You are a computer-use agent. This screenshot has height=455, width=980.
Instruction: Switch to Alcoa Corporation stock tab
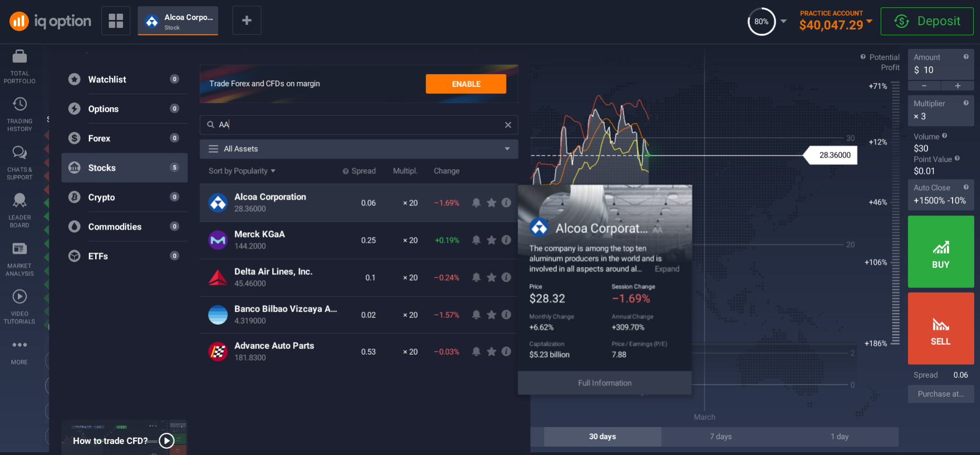(178, 21)
